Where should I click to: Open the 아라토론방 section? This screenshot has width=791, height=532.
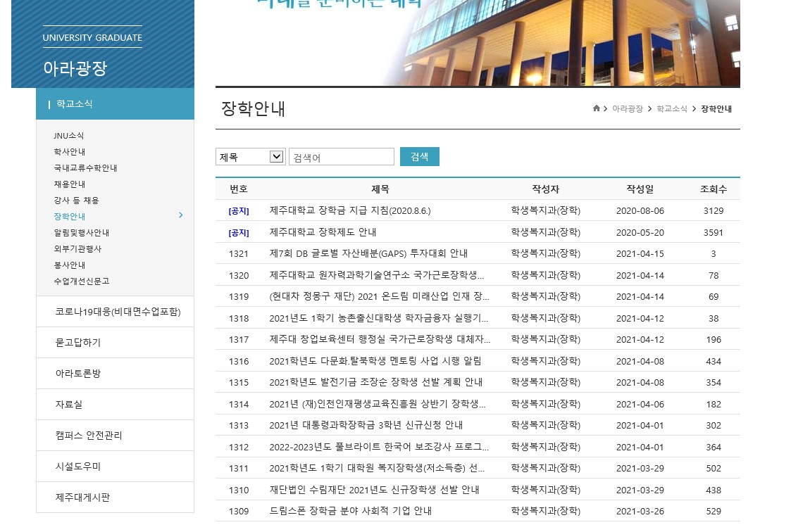coord(77,373)
